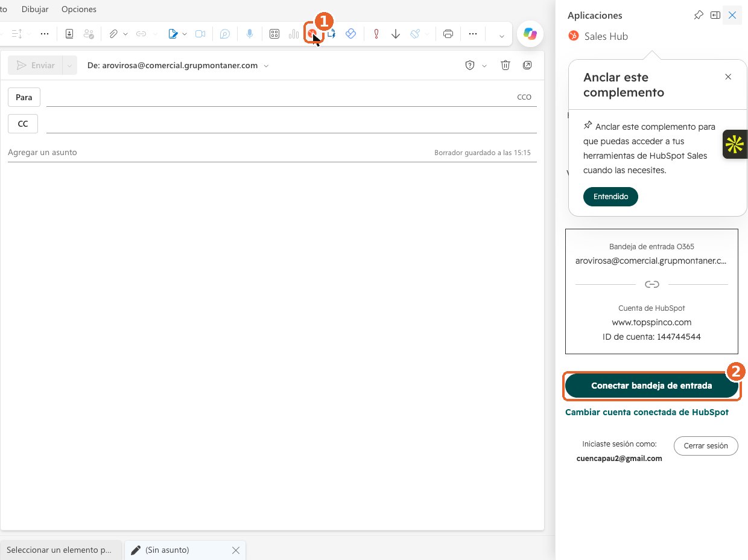The image size is (748, 560).
Task: Click the cuencapau2@gmail.com signed-in email
Action: pos(619,459)
